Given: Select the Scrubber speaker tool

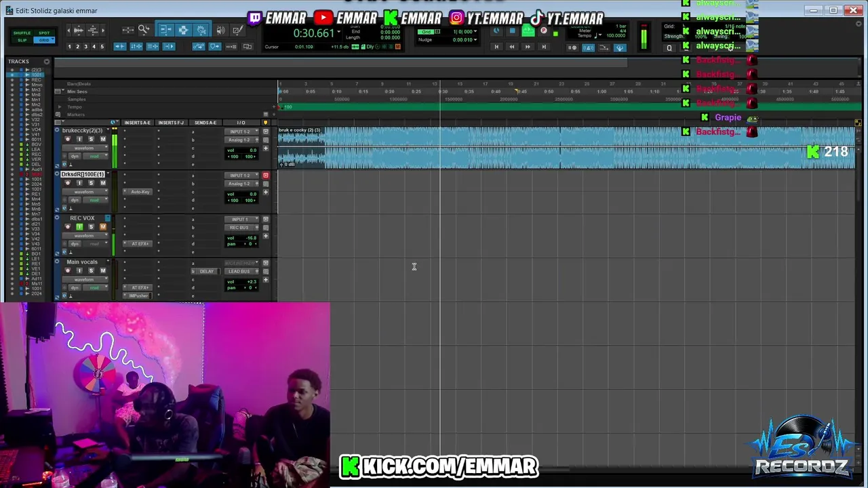Looking at the screenshot, I should pos(220,30).
